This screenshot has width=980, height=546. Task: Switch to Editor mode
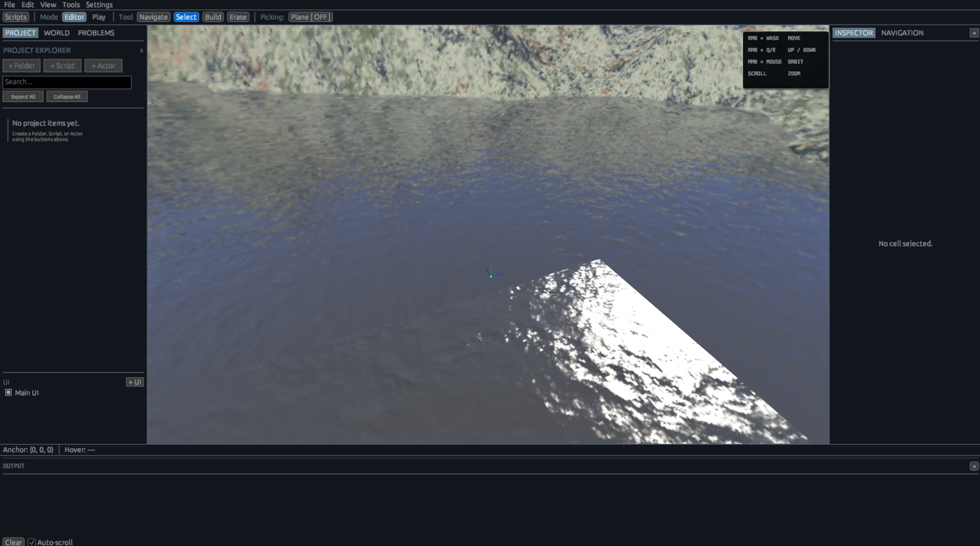click(74, 17)
